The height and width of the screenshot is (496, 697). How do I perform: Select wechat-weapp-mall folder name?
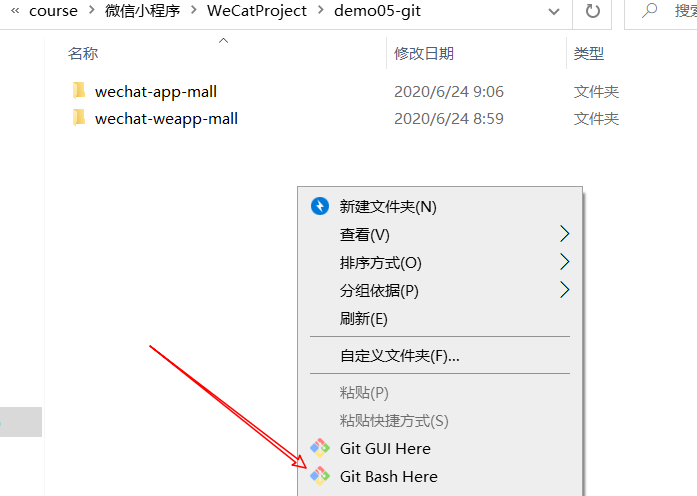tap(166, 119)
